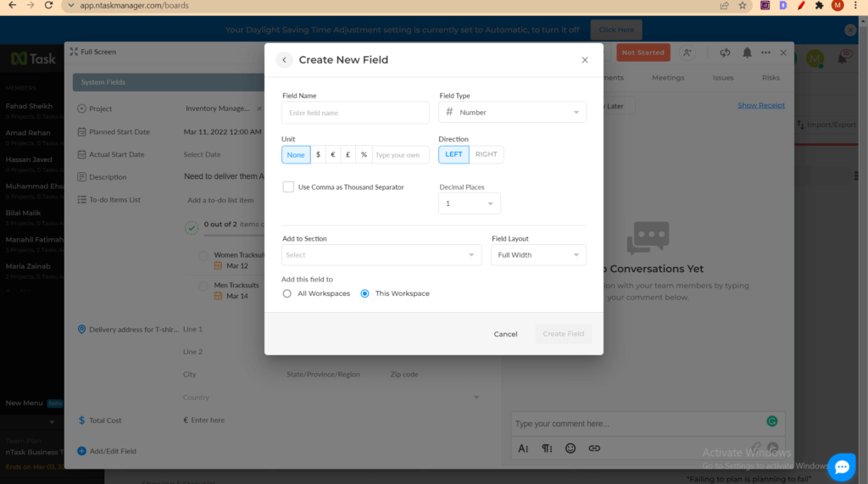Open the Field Type Number dropdown
This screenshot has height=484, width=868.
pos(513,113)
